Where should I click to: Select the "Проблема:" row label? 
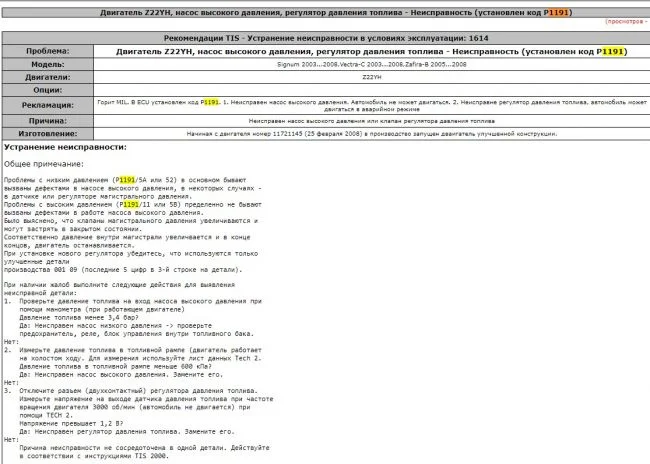(41, 46)
